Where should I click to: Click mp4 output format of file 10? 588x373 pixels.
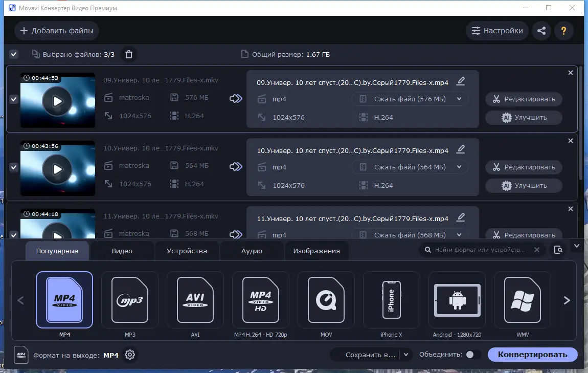279,167
